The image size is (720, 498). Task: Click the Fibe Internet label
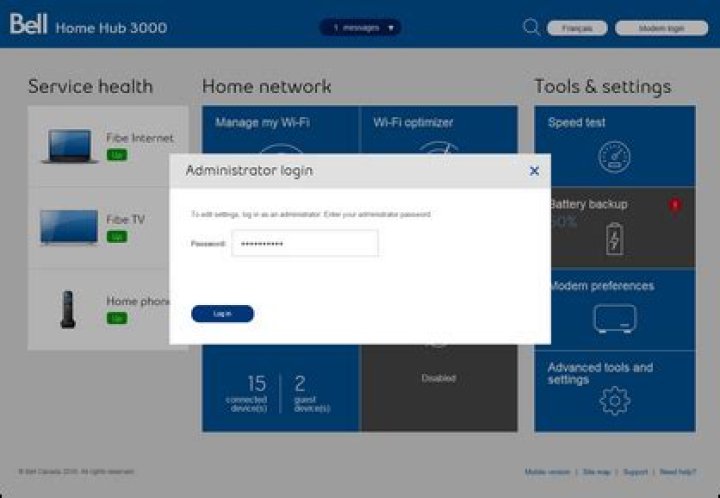140,138
